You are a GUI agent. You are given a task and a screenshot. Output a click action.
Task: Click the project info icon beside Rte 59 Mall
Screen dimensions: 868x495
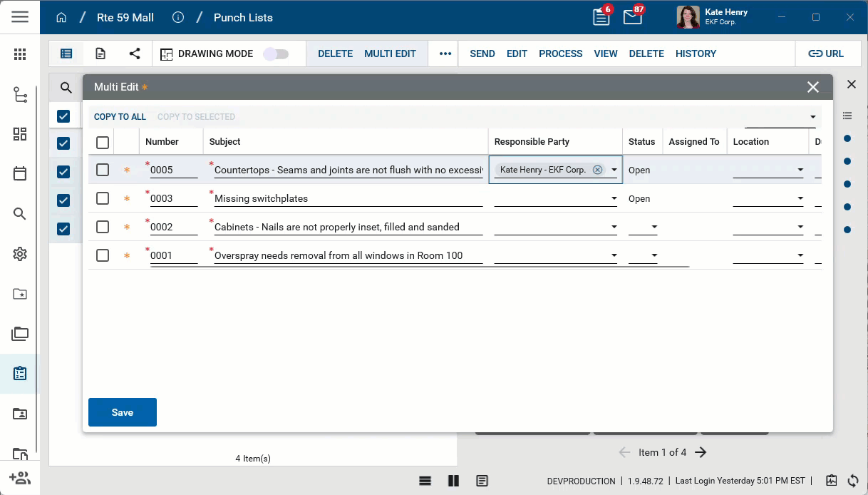[178, 17]
